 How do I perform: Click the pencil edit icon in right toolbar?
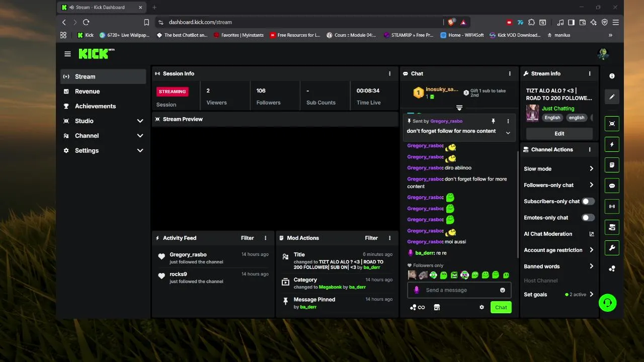[x=612, y=97]
